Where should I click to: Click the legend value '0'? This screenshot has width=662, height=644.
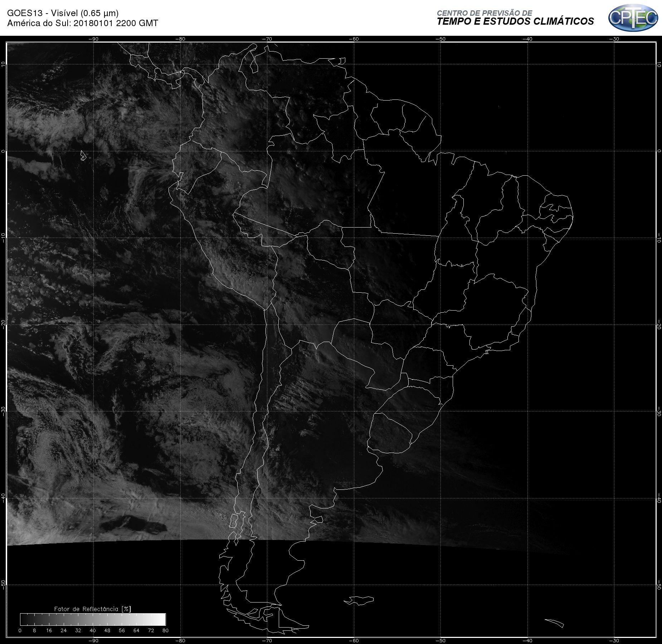click(20, 630)
